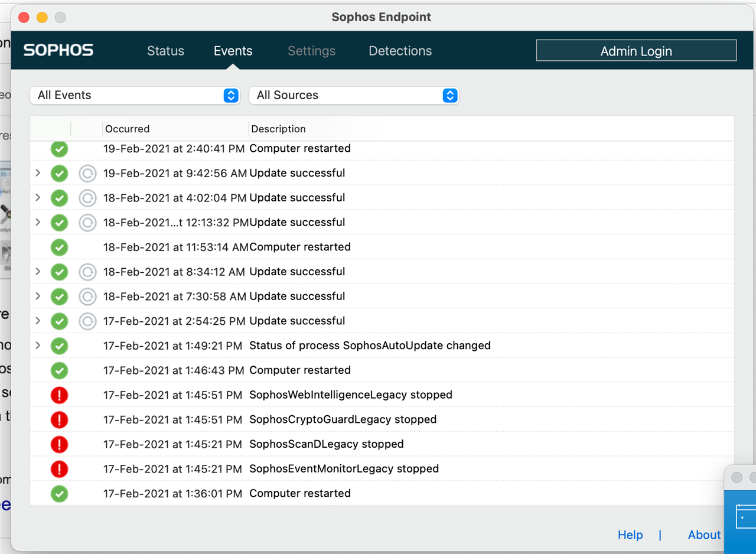Viewport: 756px width, 554px height.
Task: Expand the 17-Feb-2021 2:54:25 PM update row
Action: point(38,321)
